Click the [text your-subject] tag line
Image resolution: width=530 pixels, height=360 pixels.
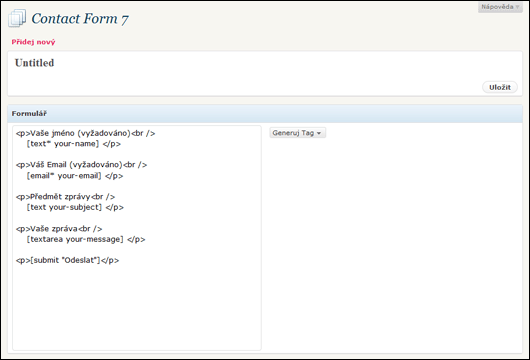(75, 207)
